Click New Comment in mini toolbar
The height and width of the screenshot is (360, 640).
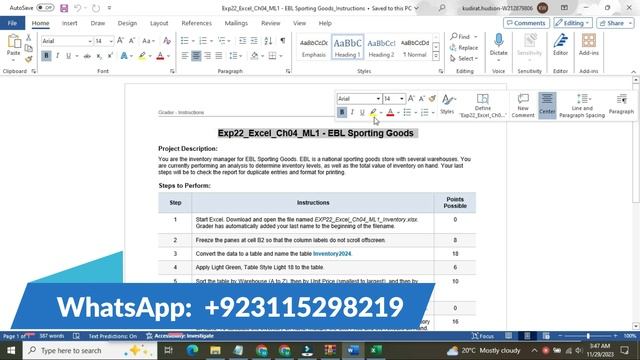tap(523, 105)
